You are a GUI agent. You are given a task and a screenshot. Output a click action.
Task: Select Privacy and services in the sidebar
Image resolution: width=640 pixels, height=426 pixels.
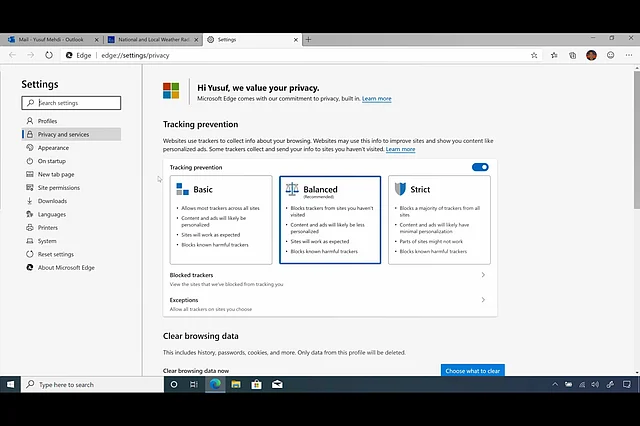71,134
